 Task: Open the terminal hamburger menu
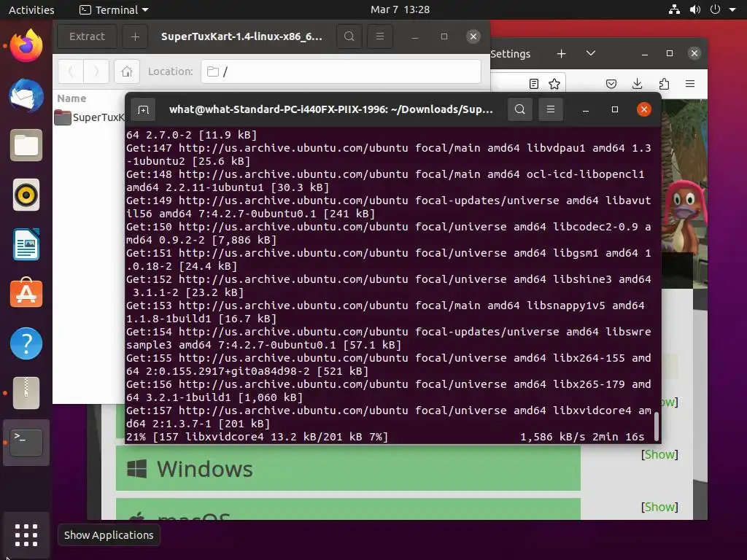pos(550,109)
